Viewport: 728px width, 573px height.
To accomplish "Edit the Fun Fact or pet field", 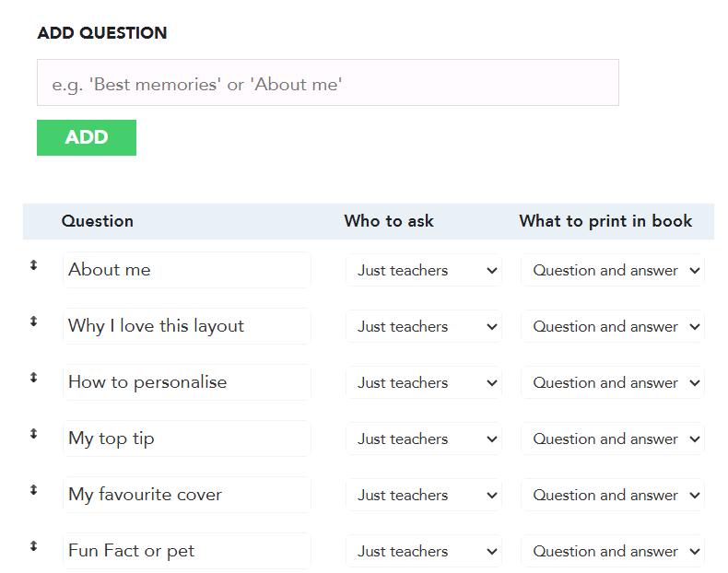I will [186, 552].
